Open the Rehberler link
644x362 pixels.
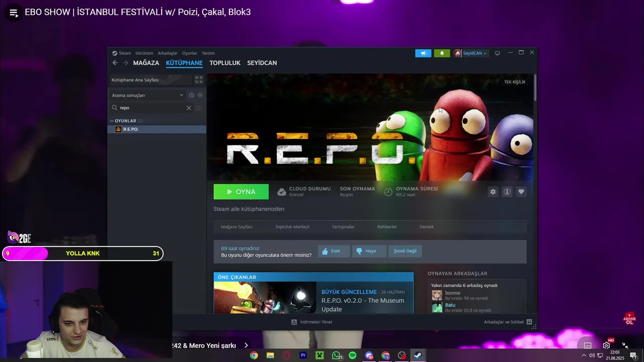pos(387,227)
